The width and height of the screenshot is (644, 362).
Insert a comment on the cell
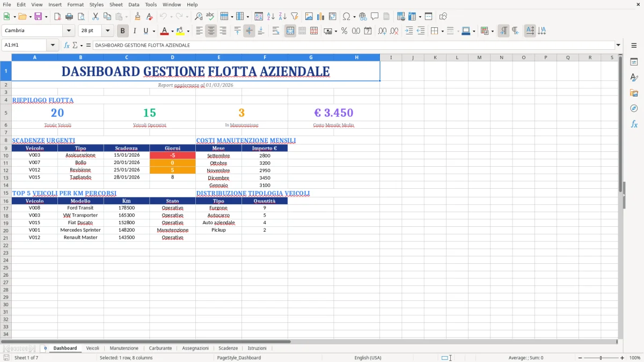375,16
